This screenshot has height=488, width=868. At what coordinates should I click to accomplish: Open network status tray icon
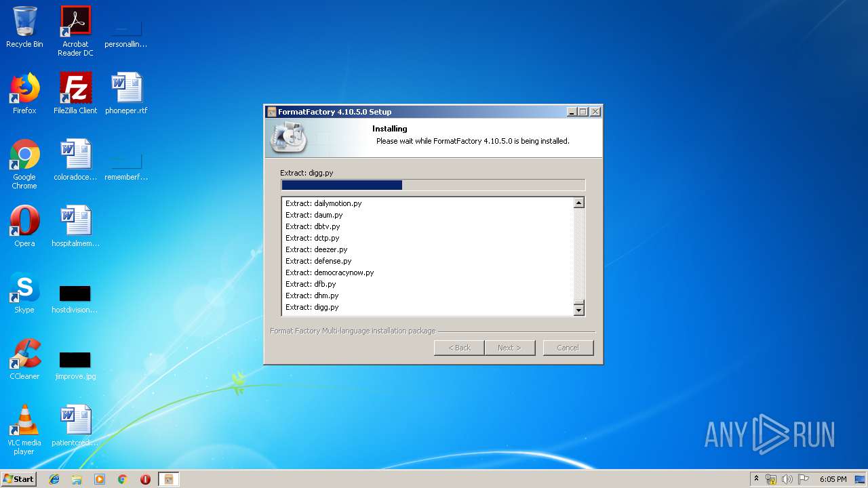click(x=771, y=479)
